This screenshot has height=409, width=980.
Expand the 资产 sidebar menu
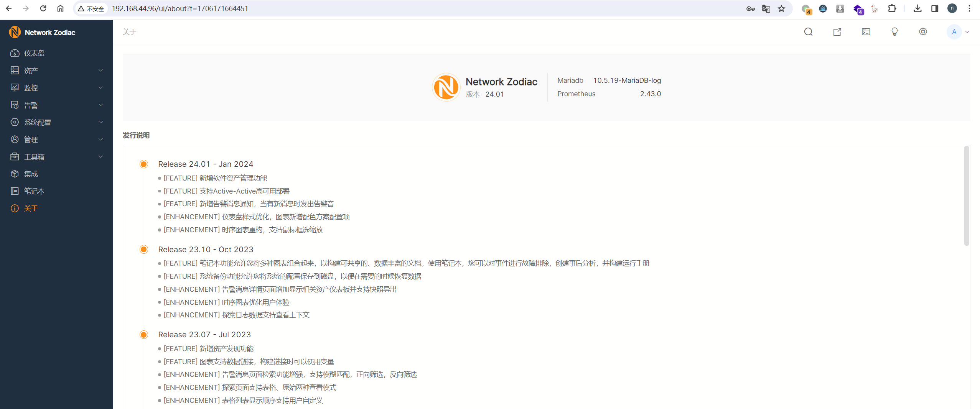tap(56, 71)
